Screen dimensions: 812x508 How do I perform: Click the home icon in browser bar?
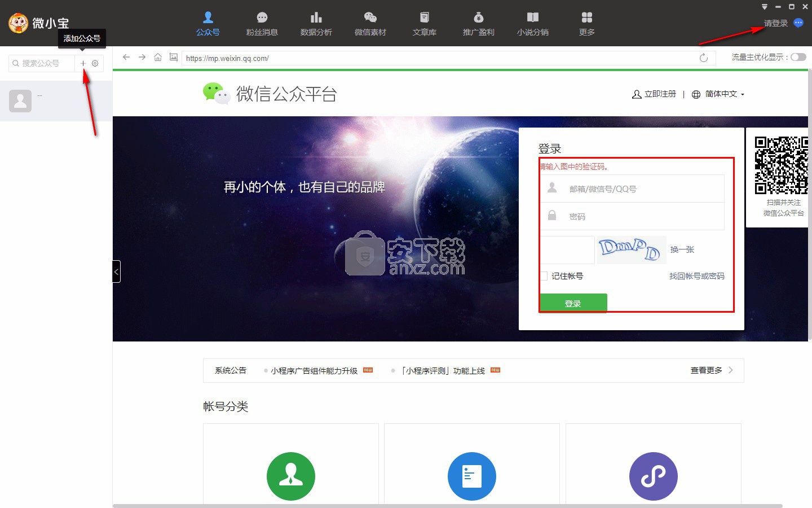[x=158, y=57]
